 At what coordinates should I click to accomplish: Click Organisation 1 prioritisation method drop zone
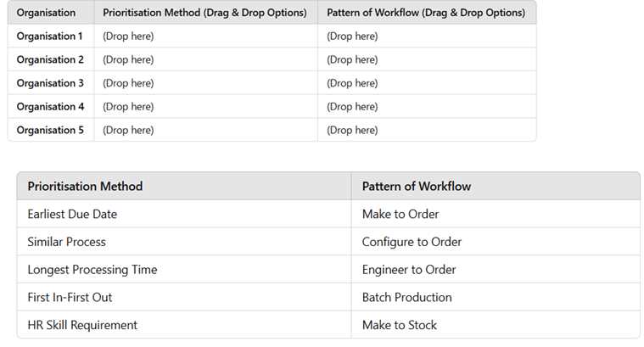pos(128,36)
